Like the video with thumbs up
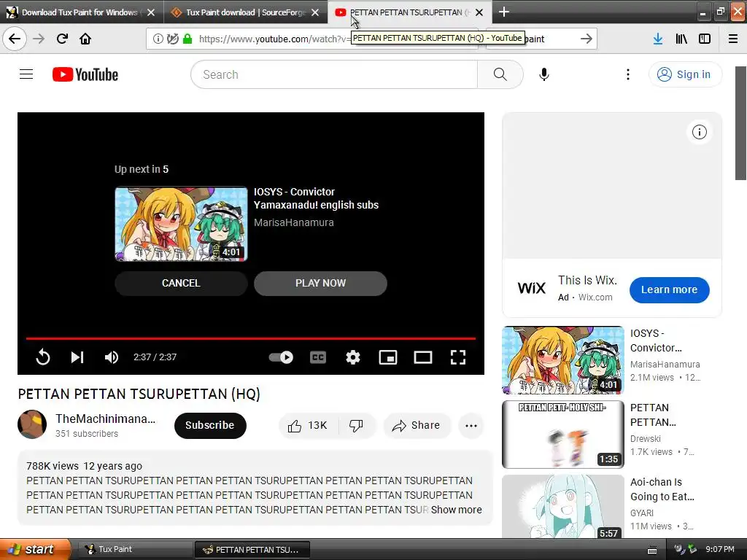The width and height of the screenshot is (747, 560). click(x=308, y=425)
